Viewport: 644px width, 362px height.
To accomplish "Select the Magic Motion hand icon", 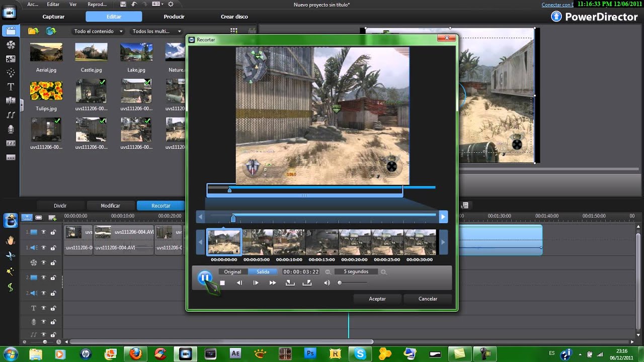I will 10,241.
